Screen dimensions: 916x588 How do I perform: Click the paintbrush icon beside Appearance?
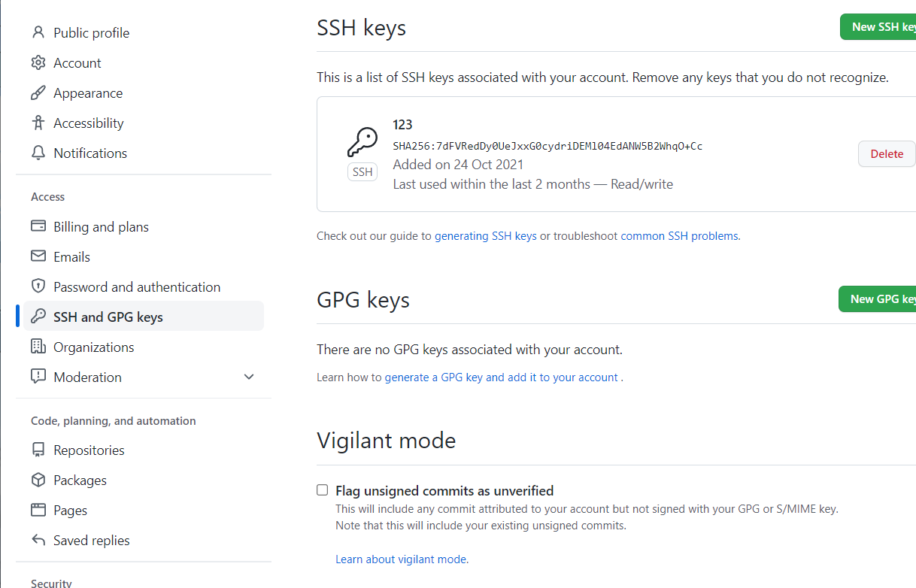[38, 93]
